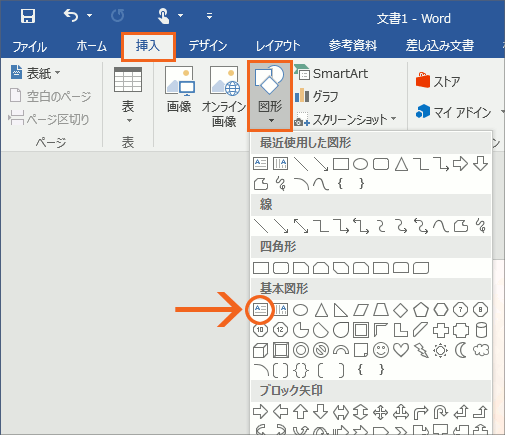Select the heptagon shape labeled 7
The height and width of the screenshot is (435, 505).
point(461,310)
